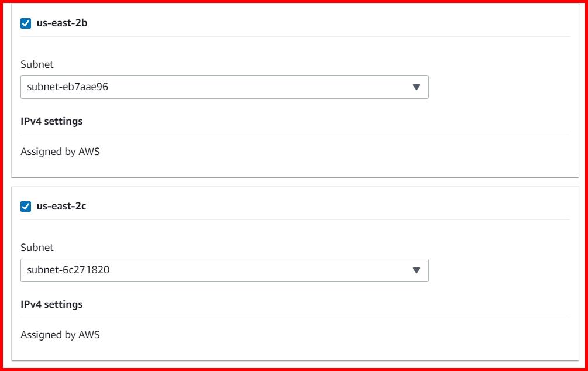Click the IPv4 settings heading for us-east-2b
The height and width of the screenshot is (371, 588).
tap(52, 121)
